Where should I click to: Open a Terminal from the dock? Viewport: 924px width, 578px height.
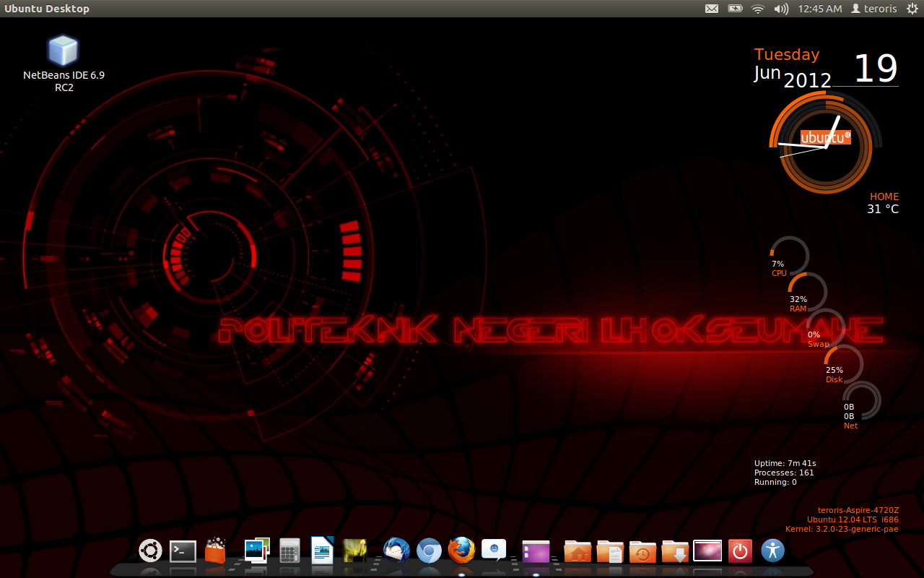click(x=183, y=551)
